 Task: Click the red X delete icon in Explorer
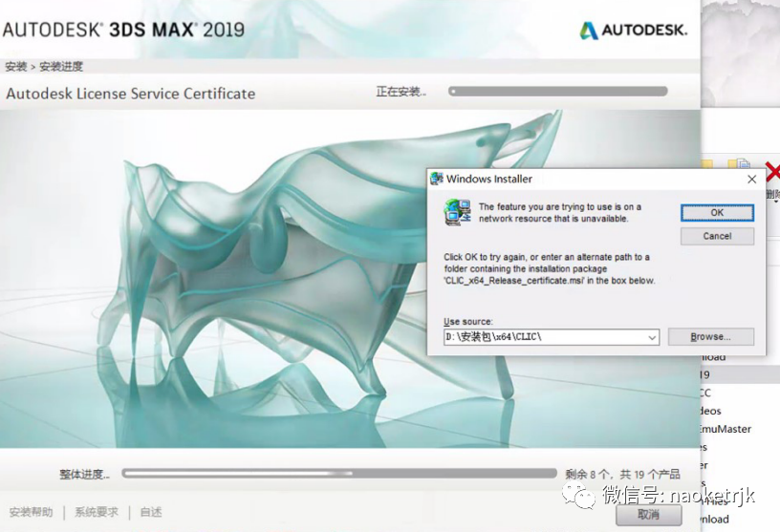coord(772,174)
